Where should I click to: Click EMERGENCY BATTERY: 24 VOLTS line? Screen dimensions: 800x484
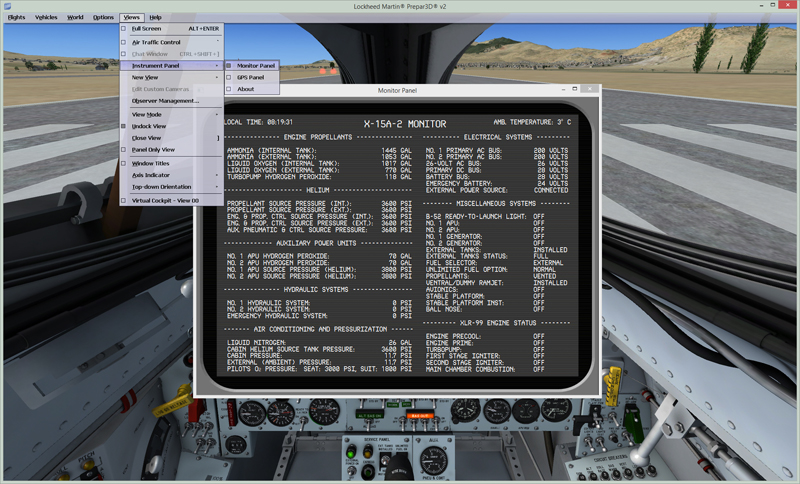[497, 184]
